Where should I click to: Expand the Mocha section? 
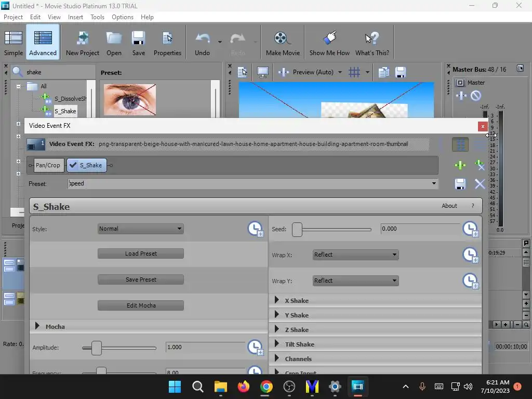[x=37, y=326]
